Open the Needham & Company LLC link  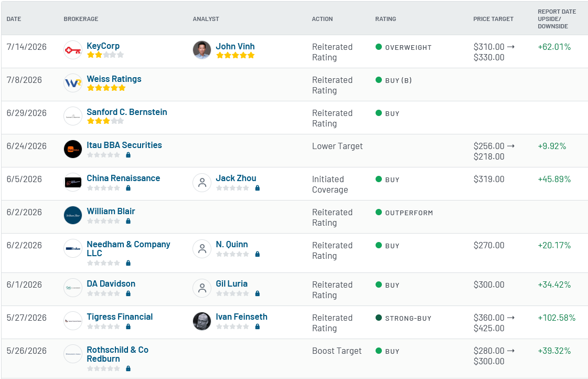[129, 248]
